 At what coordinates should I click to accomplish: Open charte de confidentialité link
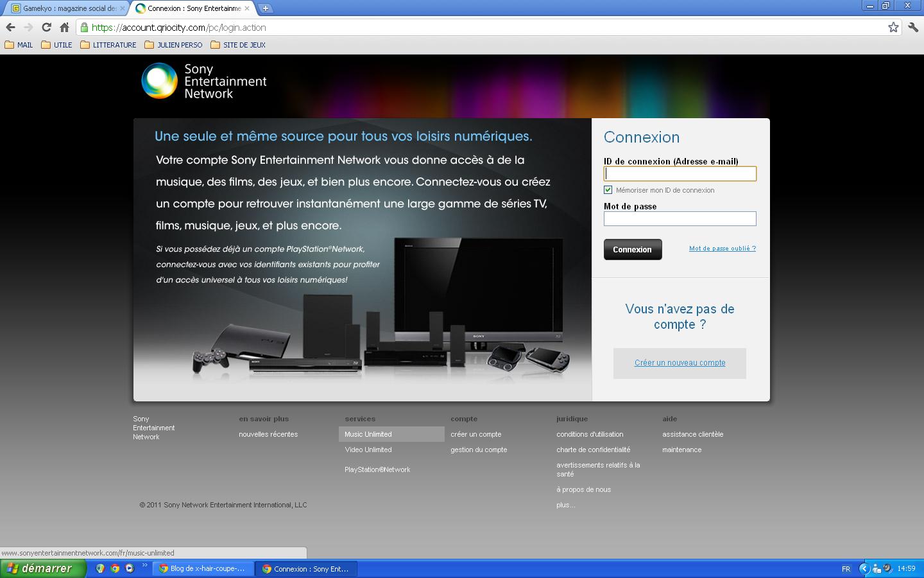pyautogui.click(x=594, y=450)
